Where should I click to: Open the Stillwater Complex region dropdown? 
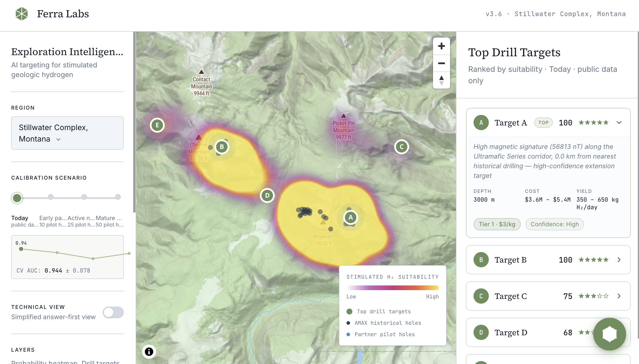pyautogui.click(x=67, y=133)
